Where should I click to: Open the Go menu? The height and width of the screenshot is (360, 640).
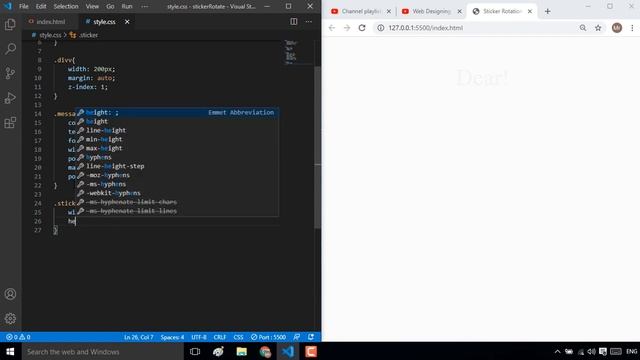(x=110, y=7)
